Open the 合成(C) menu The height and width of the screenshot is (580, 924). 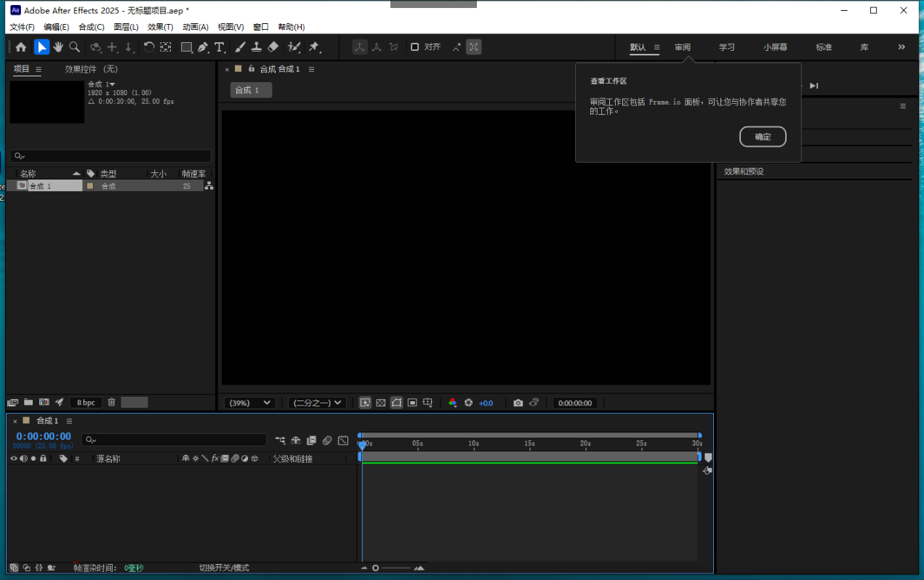(x=92, y=27)
